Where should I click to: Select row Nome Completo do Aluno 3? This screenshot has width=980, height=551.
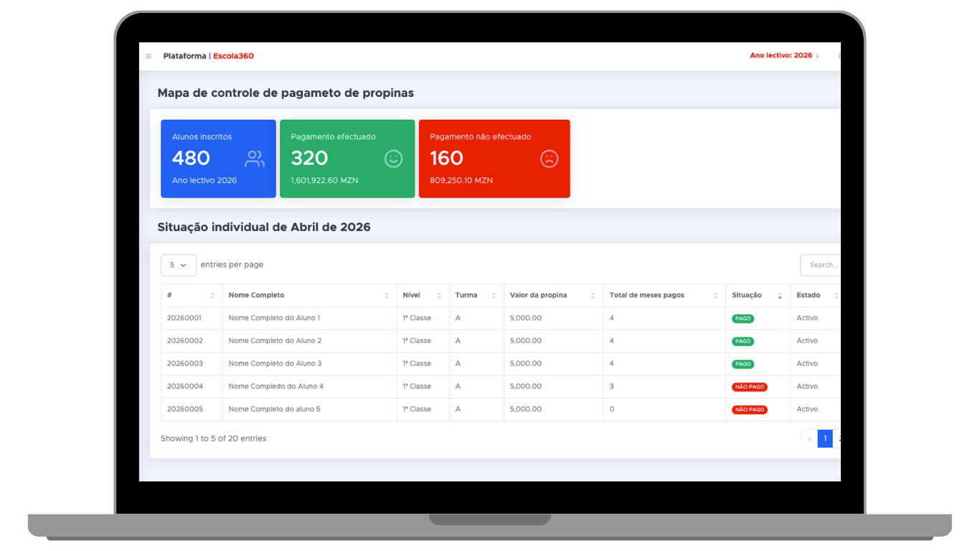(275, 364)
